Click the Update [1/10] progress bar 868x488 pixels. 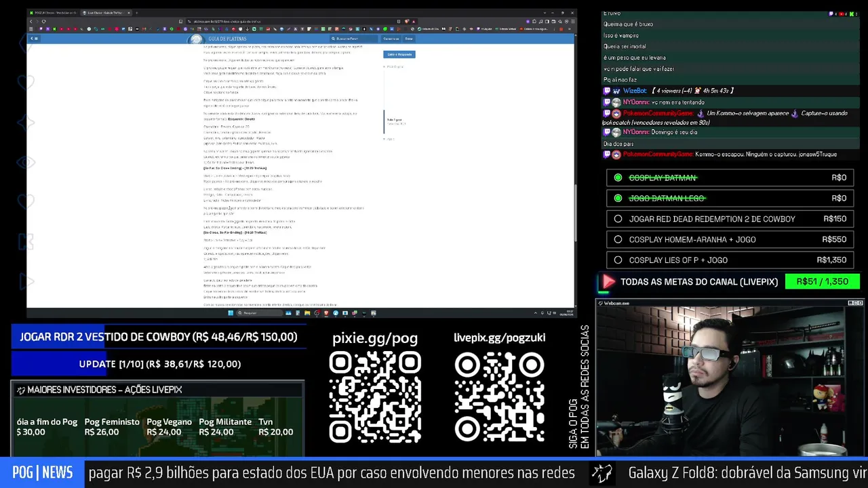(x=158, y=364)
